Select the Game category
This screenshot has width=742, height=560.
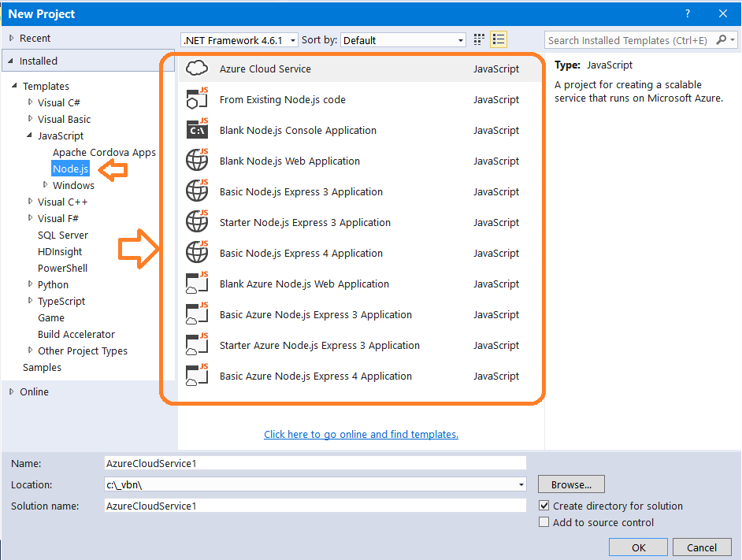tap(51, 317)
